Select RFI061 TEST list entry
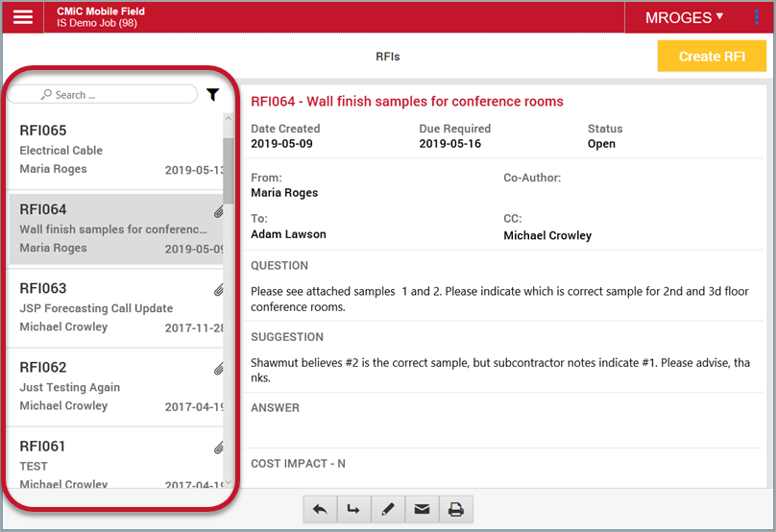Screen dimensions: 776x532 115,464
